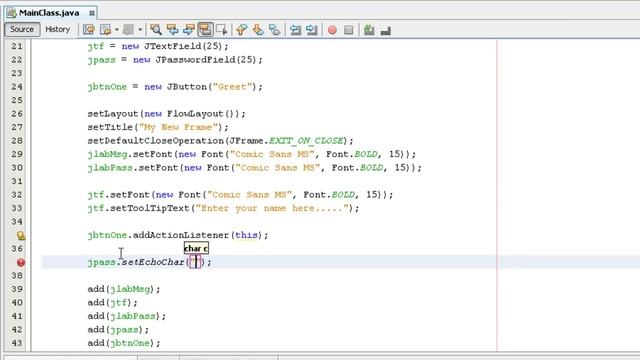Click the Back navigation icon
The image size is (640, 360).
pyautogui.click(x=106, y=29)
